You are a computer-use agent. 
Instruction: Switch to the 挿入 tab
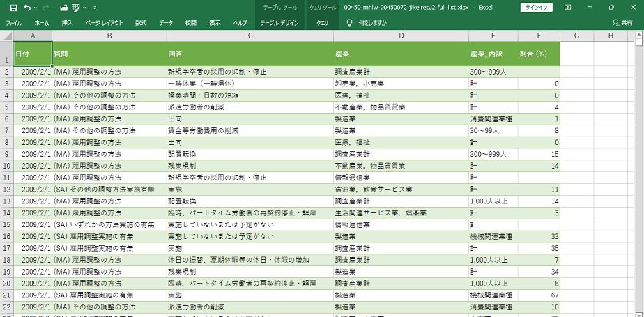(x=67, y=23)
